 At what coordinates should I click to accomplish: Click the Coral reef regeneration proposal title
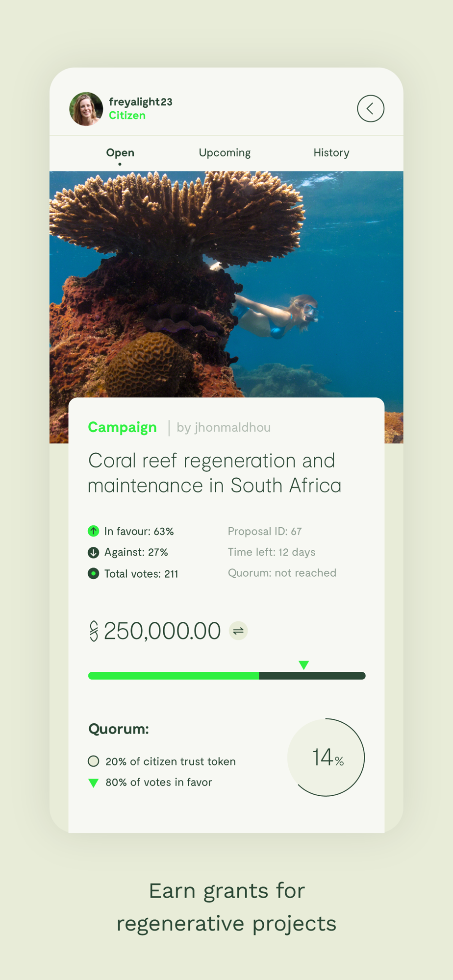214,473
